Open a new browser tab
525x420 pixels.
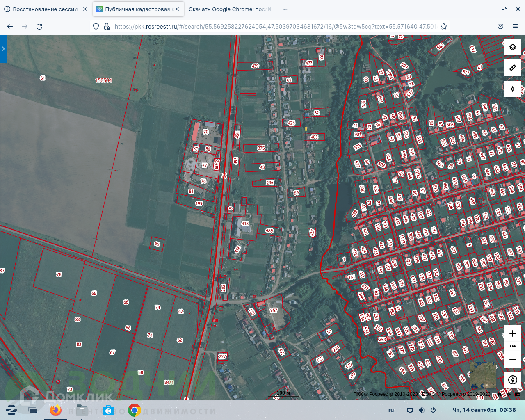285,9
